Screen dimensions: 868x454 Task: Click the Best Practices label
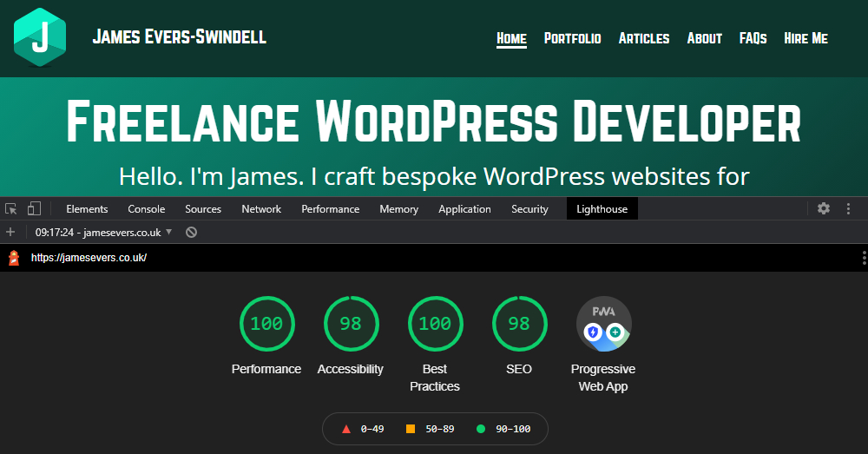[x=435, y=378]
